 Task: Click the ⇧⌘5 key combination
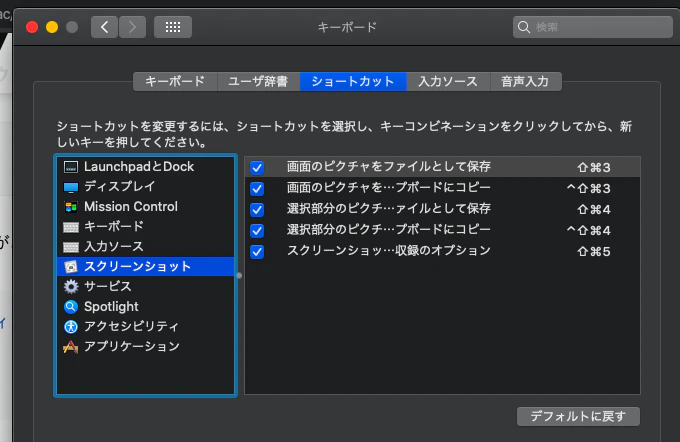point(594,252)
